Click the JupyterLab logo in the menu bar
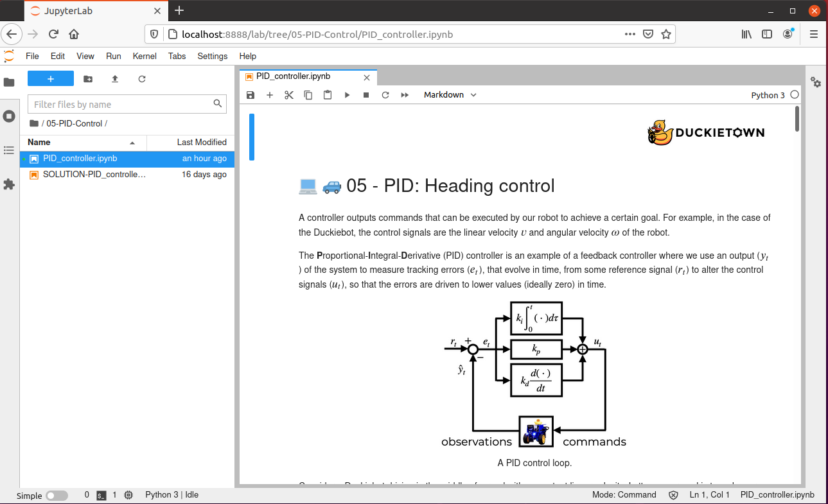Viewport: 828px width, 504px height. tap(9, 56)
